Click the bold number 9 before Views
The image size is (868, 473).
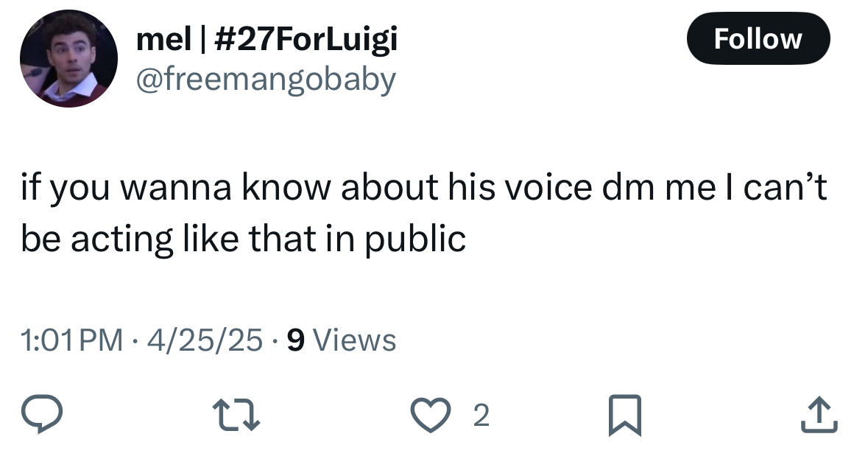pos(296,340)
